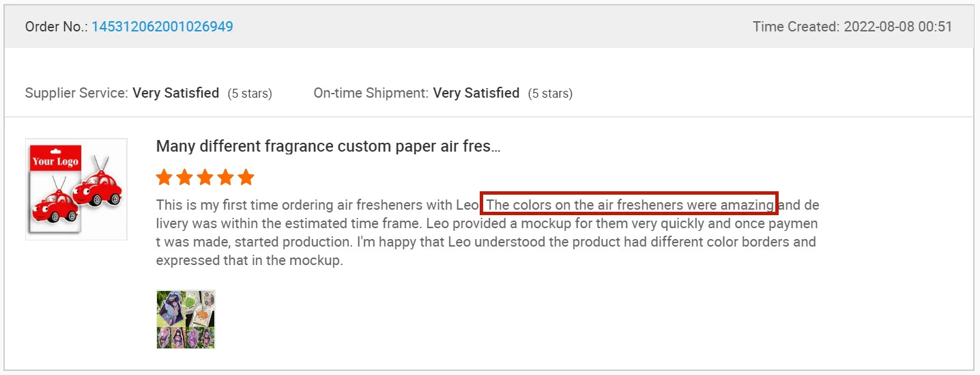Click the '(5 stars)' text after On-time Shipment
Image resolution: width=980 pixels, height=375 pixels.
550,94
